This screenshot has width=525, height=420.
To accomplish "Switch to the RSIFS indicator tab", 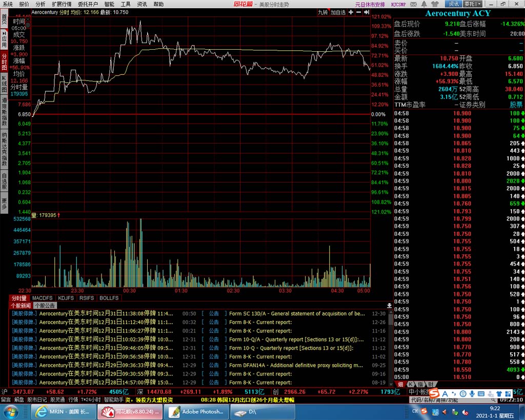I will click(87, 298).
